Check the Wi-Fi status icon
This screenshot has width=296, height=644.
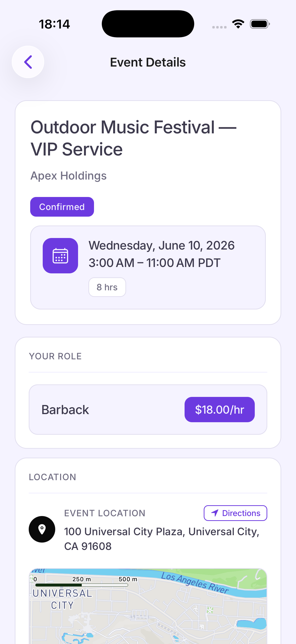coord(238,24)
